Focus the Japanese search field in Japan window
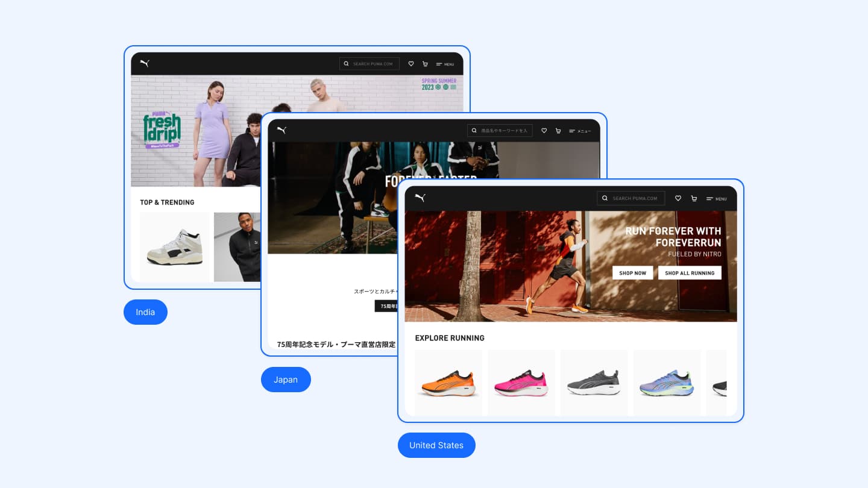This screenshot has height=488, width=868. point(500,130)
